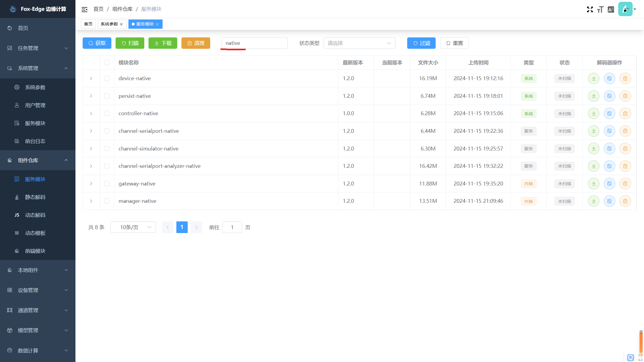Check the channel-serialport-analyzer-native row checkbox
The width and height of the screenshot is (644, 362).
107,166
